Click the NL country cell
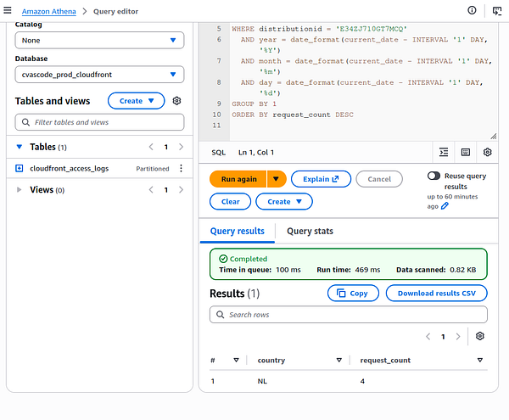 tap(262, 381)
